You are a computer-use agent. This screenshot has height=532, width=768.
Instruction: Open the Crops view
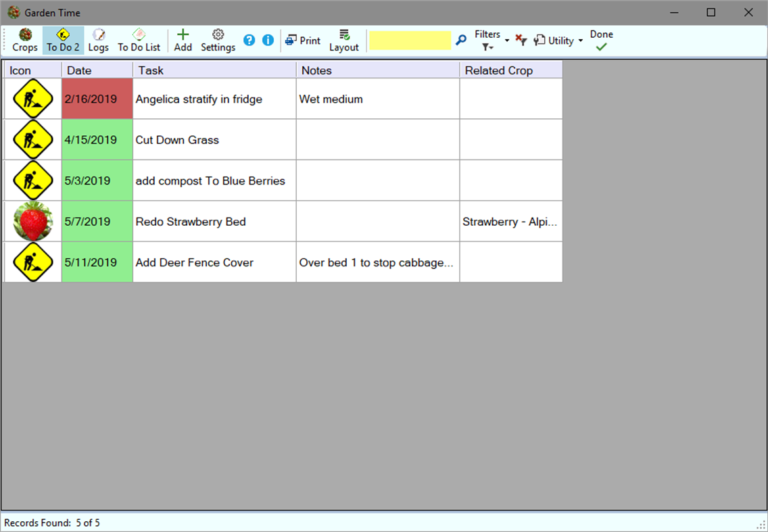(24, 39)
